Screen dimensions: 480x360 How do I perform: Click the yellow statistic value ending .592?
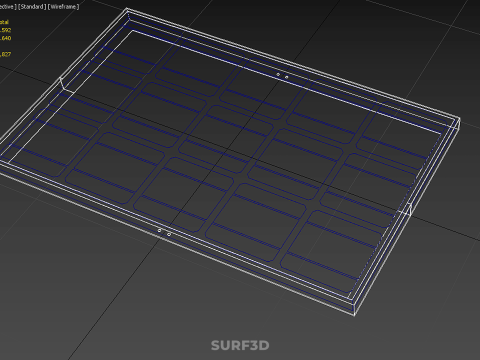(5, 30)
